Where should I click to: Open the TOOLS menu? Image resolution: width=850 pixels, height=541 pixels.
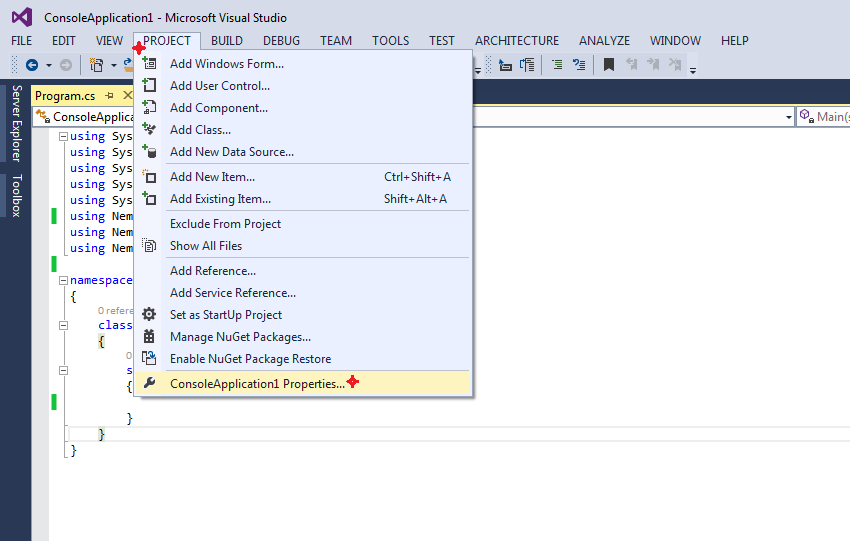[390, 41]
